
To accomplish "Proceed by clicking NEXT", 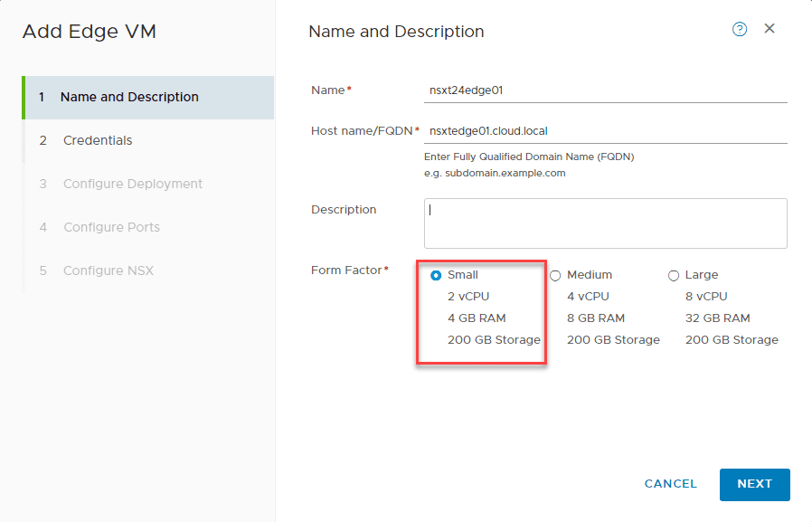I will pyautogui.click(x=754, y=484).
